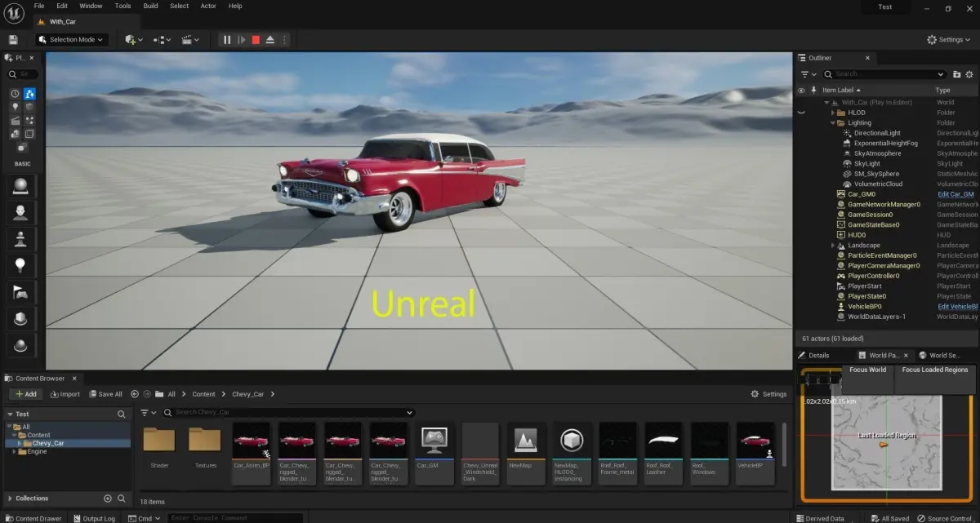The height and width of the screenshot is (523, 980).
Task: Expand Content Browser search options chevron
Action: 410,413
